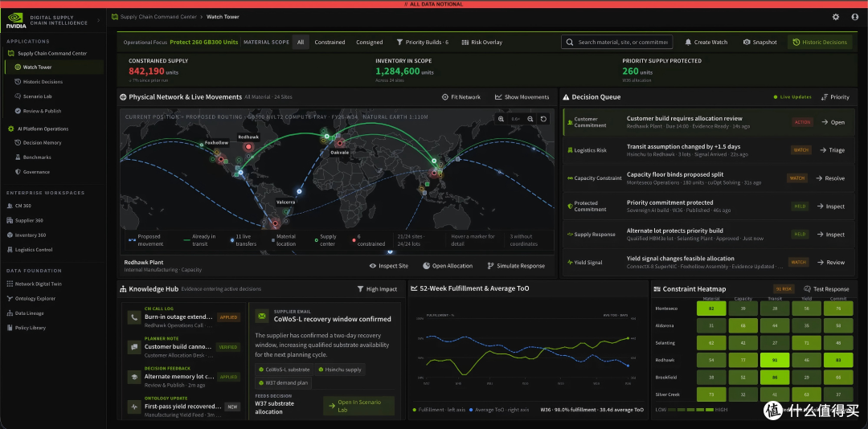Zoom in on the network map
This screenshot has width=868, height=429.
tap(501, 119)
